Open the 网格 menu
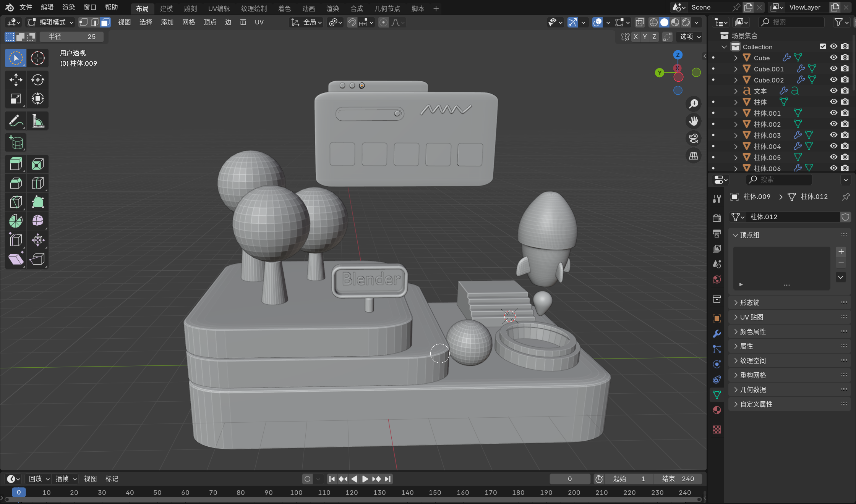 point(188,22)
